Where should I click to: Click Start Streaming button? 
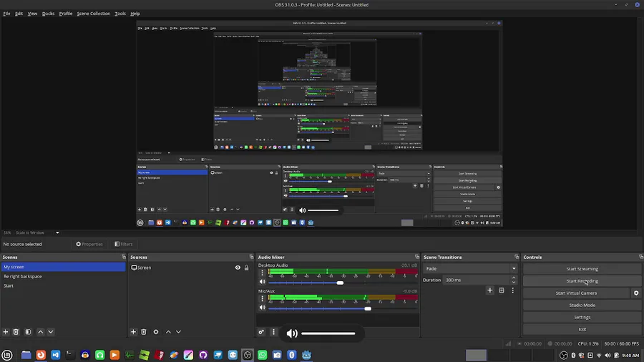tap(582, 269)
